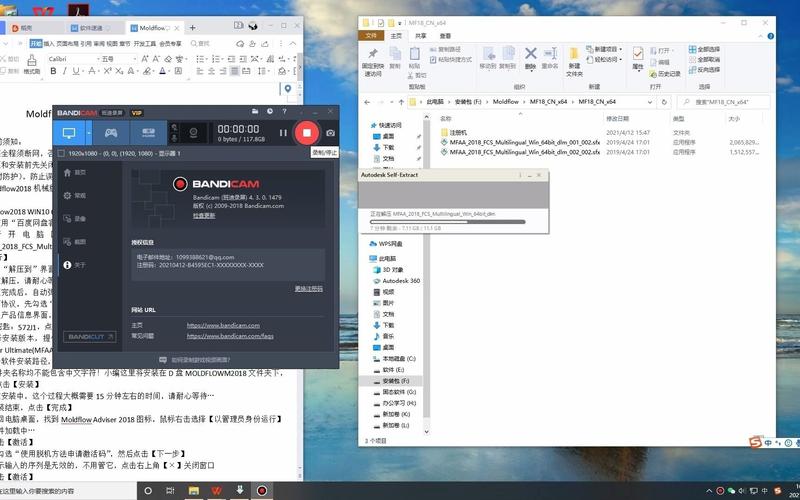The width and height of the screenshot is (800, 500).
Task: Open Bandicam scheduled recording clock icon
Action: pyautogui.click(x=269, y=111)
